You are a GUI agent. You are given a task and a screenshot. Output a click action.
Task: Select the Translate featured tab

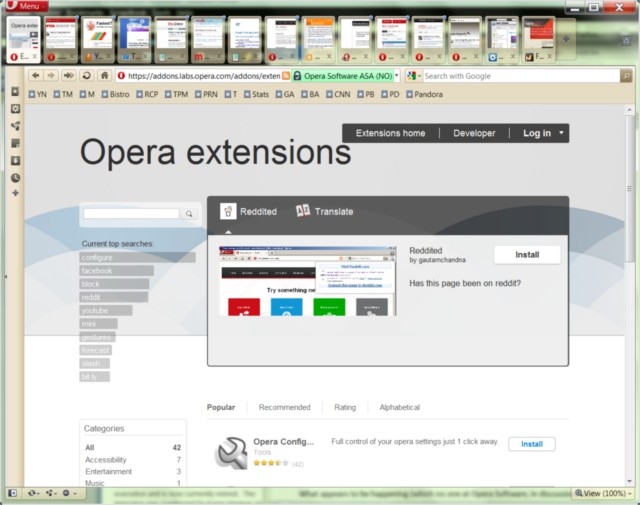click(324, 211)
